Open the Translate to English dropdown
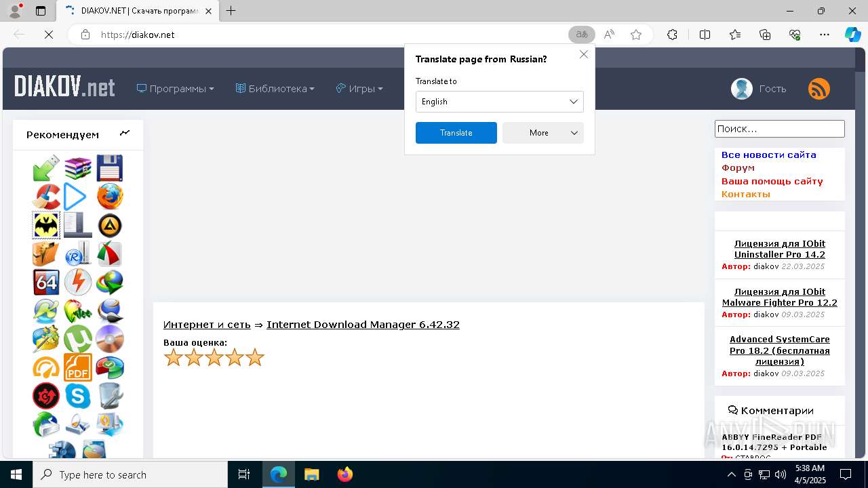The height and width of the screenshot is (488, 868). pos(500,102)
